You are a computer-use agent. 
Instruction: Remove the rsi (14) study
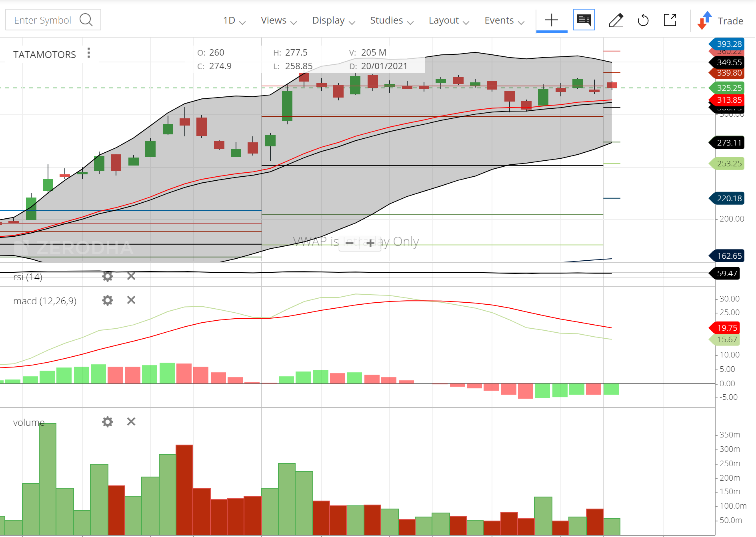131,276
